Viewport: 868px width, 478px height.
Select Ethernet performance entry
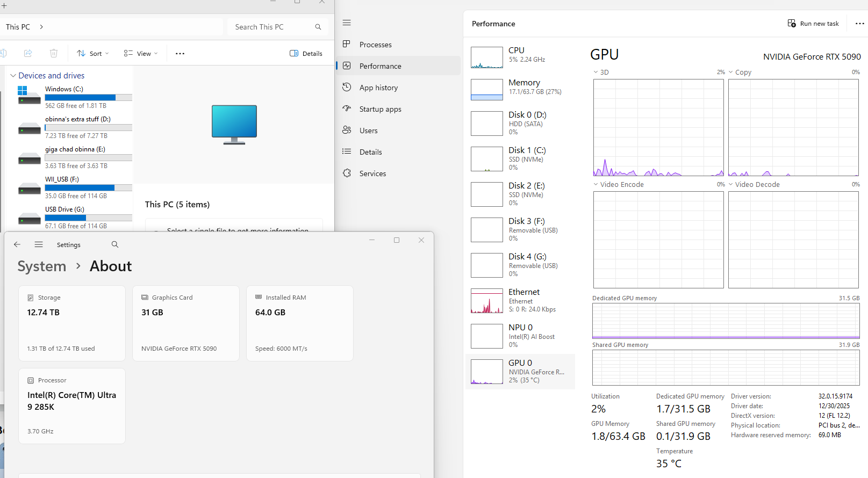(520, 300)
